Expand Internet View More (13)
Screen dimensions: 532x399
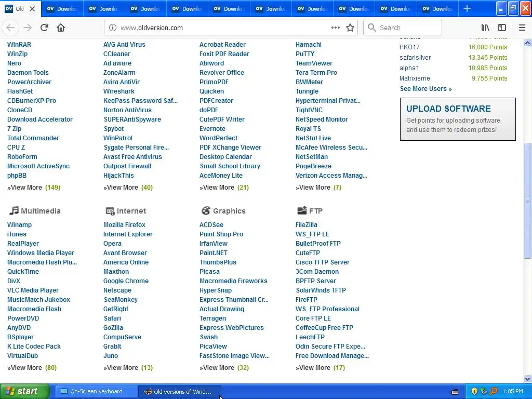(x=128, y=368)
